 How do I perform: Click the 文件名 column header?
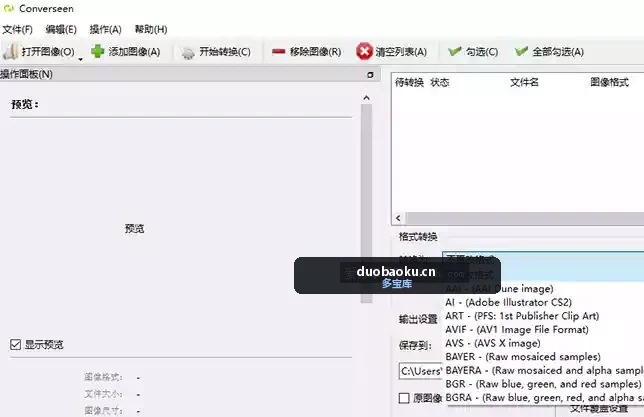(524, 83)
